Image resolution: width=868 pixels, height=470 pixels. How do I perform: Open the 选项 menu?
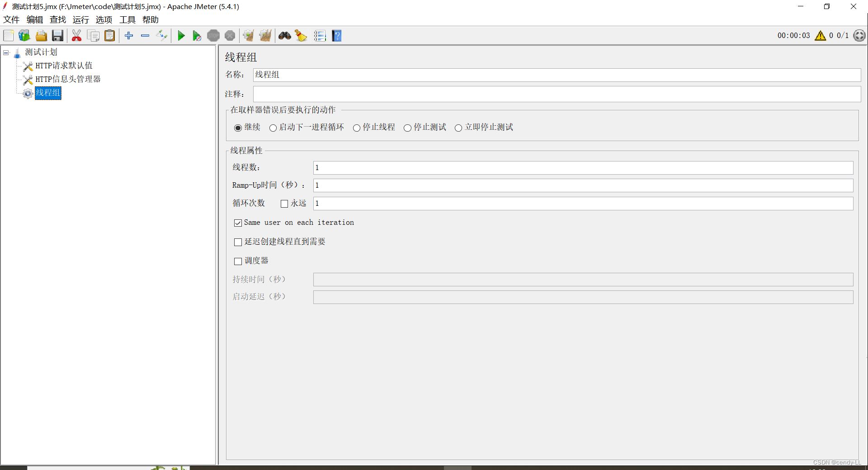click(104, 19)
